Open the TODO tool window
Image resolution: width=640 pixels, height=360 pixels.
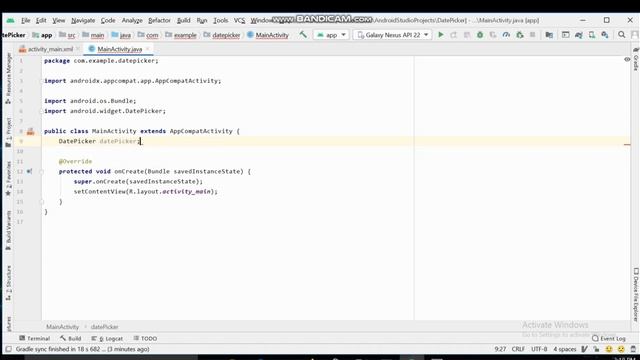point(145,338)
